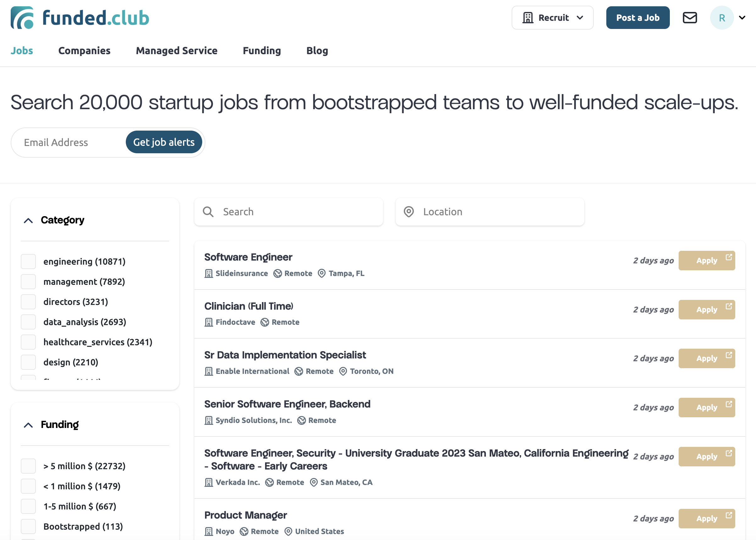Click the Remote globe icon in Findoctave row
This screenshot has width=756, height=540.
tap(264, 323)
